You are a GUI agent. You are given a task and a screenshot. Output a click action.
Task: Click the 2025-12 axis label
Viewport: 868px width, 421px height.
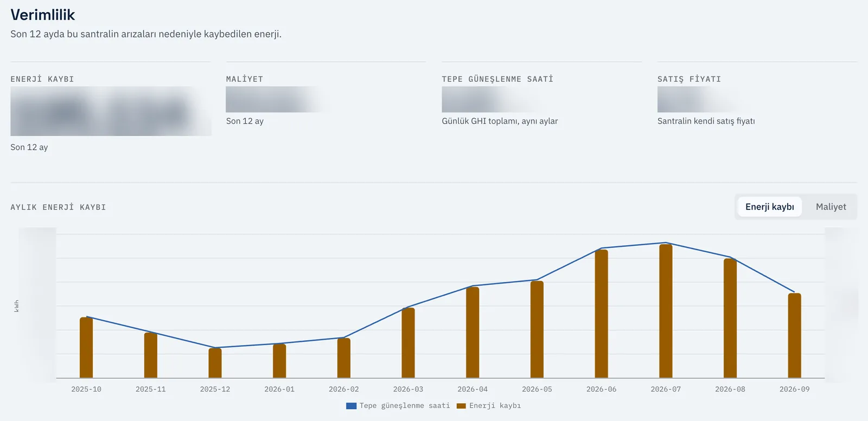tap(215, 389)
